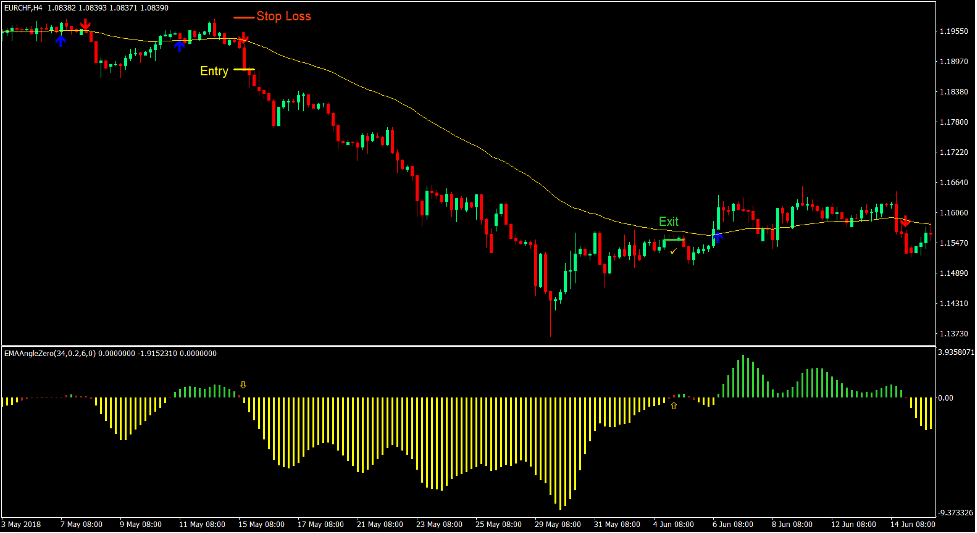The image size is (977, 533).
Task: Click price level 1.19550 on the axis
Action: click(x=954, y=31)
